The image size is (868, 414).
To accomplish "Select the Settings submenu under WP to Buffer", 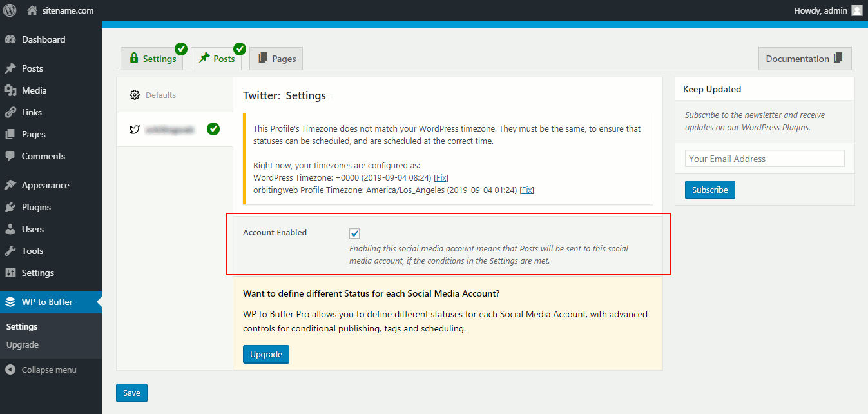I will (22, 327).
